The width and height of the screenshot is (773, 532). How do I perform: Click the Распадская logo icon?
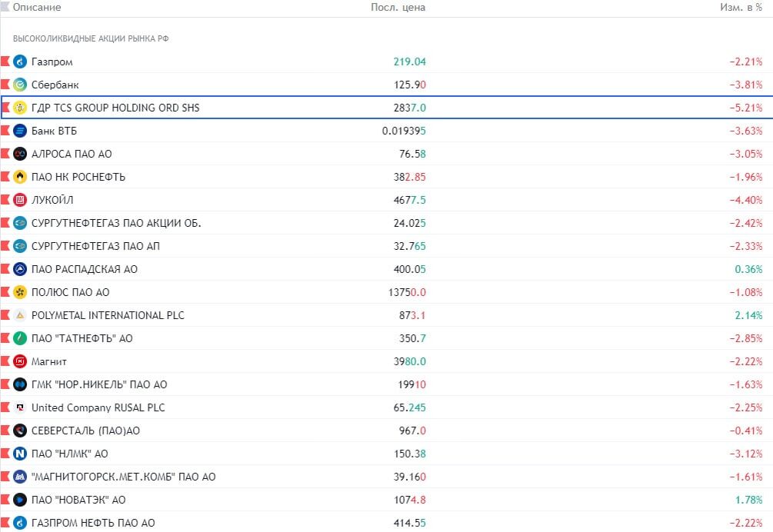coord(20,269)
